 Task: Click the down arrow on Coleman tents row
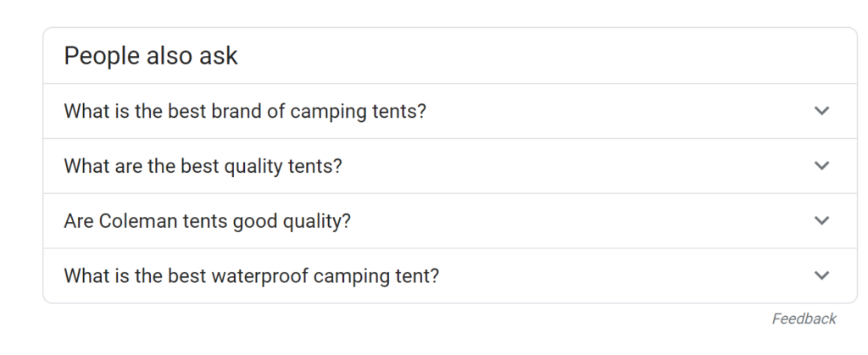click(x=821, y=221)
